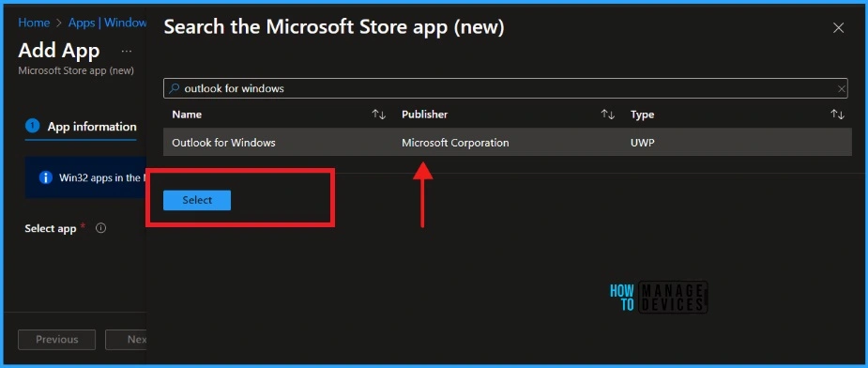
Task: Click in the outlook for windows search field
Action: click(x=506, y=88)
